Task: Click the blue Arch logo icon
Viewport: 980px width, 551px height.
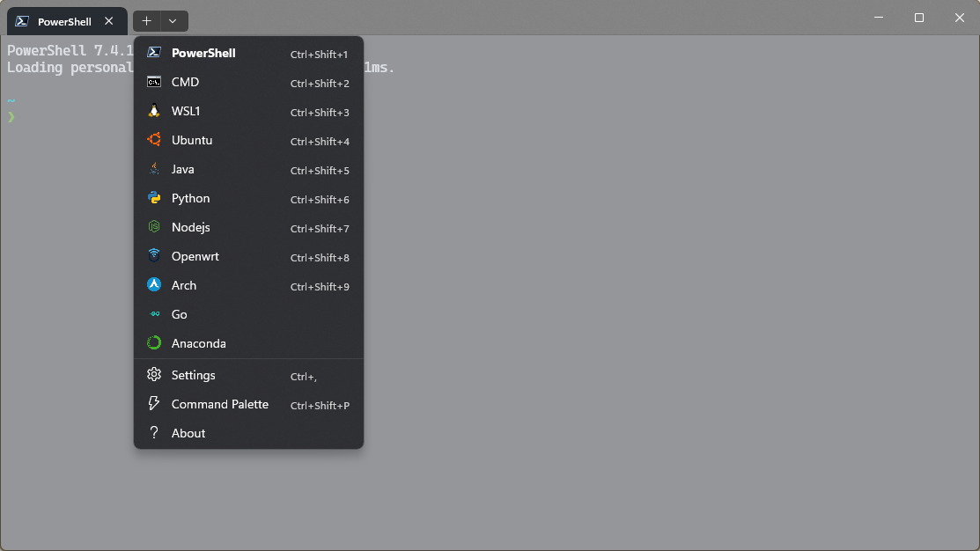Action: tap(154, 285)
